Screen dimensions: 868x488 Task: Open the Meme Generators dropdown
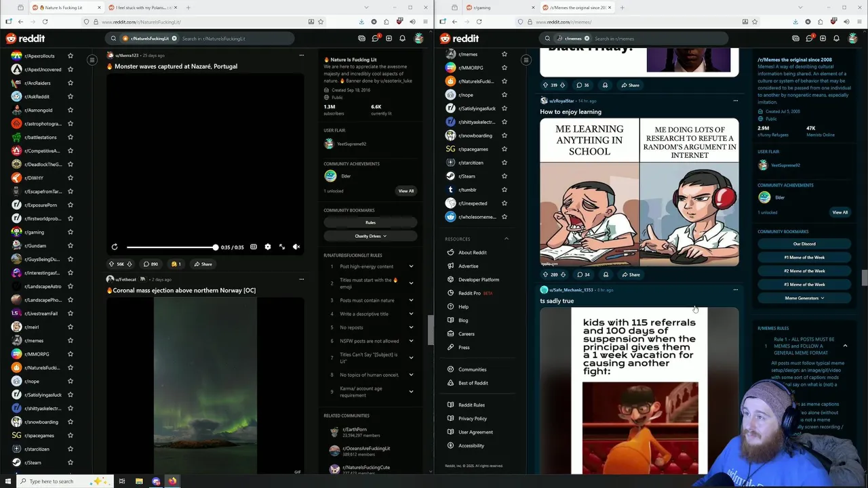pyautogui.click(x=804, y=298)
